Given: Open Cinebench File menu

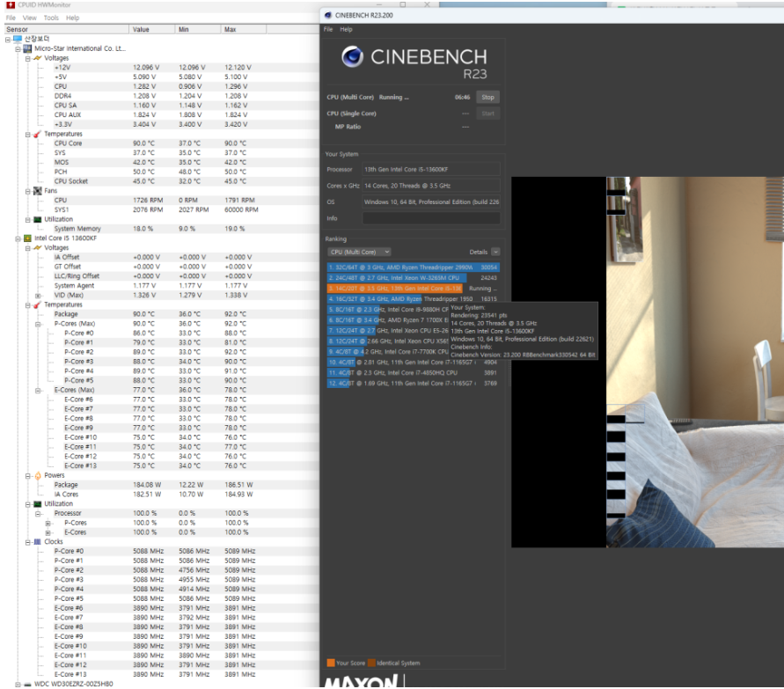Looking at the screenshot, I should pyautogui.click(x=328, y=30).
